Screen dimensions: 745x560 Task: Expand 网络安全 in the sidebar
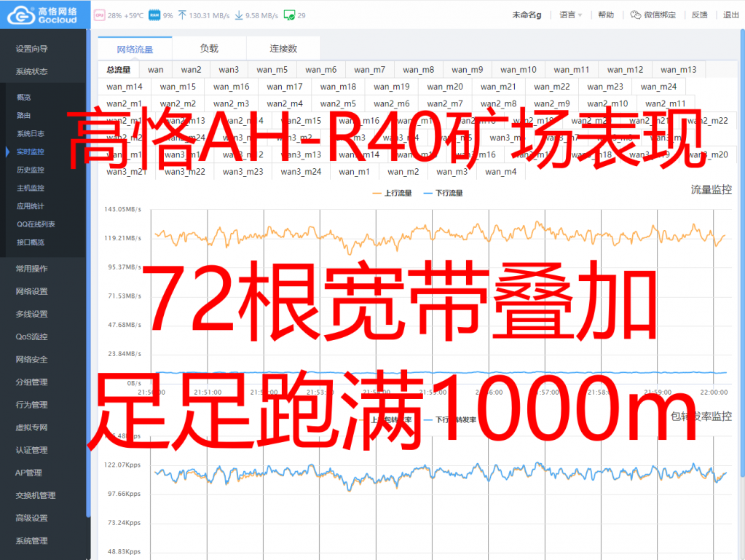[31, 360]
